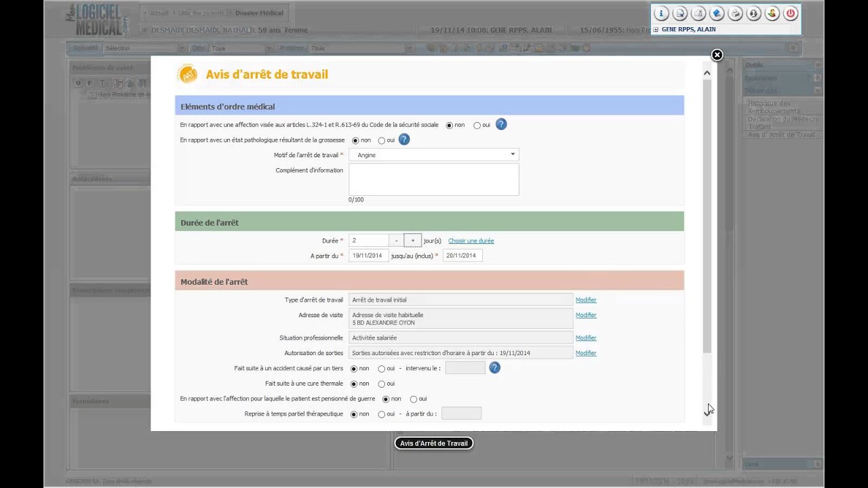Click the red power logout icon
868x488 pixels.
791,14
